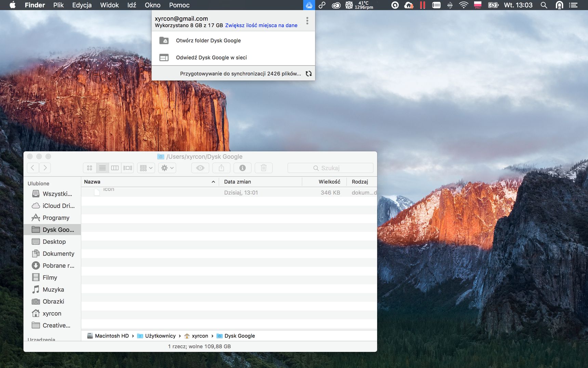Click the Bluetooth menu bar icon
Screen dimensions: 588x368
pos(450,5)
